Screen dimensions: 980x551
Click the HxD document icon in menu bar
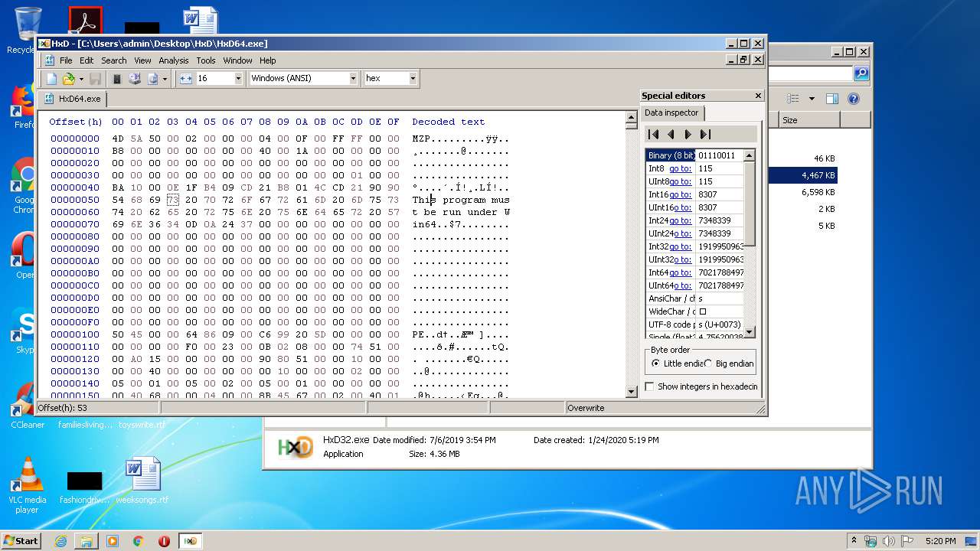pos(49,60)
